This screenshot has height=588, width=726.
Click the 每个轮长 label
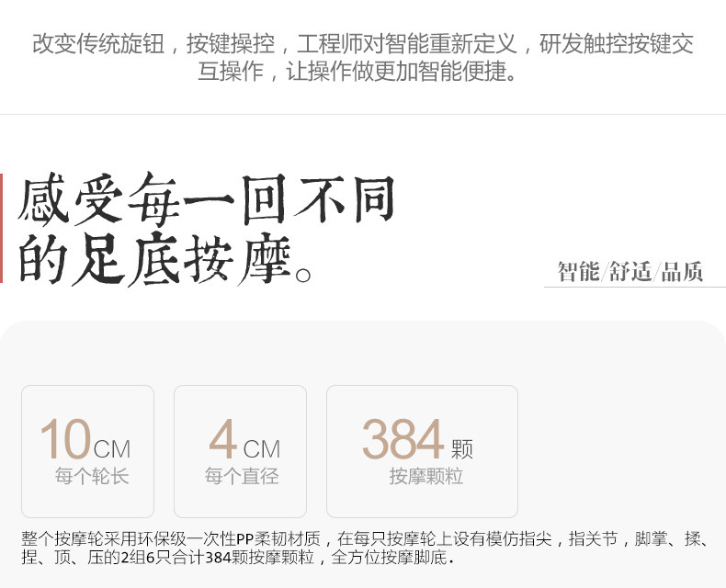click(92, 476)
